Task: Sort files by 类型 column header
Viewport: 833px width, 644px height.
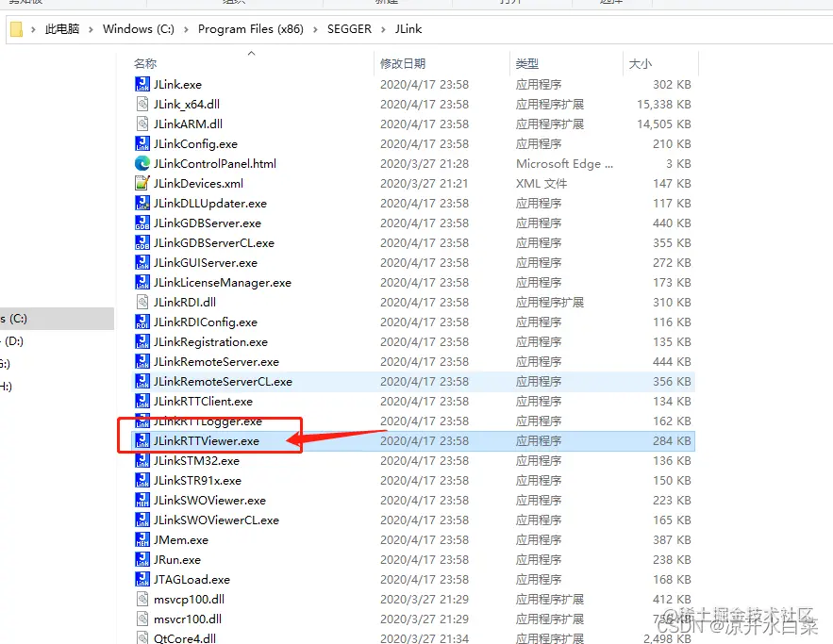Action: point(527,64)
